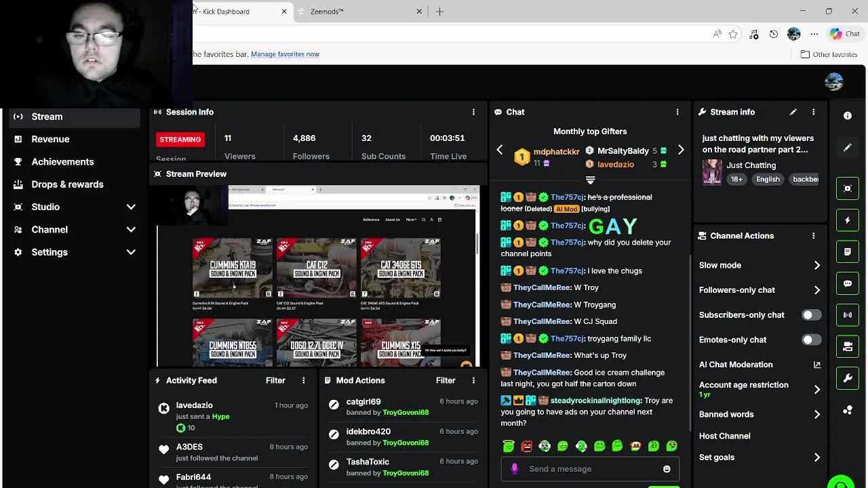Filter the Mod Actions list

(x=446, y=380)
